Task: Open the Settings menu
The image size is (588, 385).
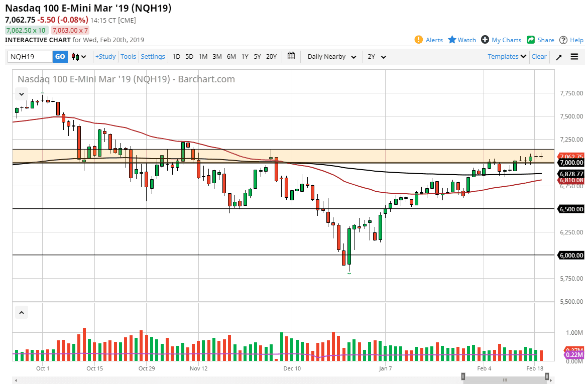Action: click(x=153, y=57)
